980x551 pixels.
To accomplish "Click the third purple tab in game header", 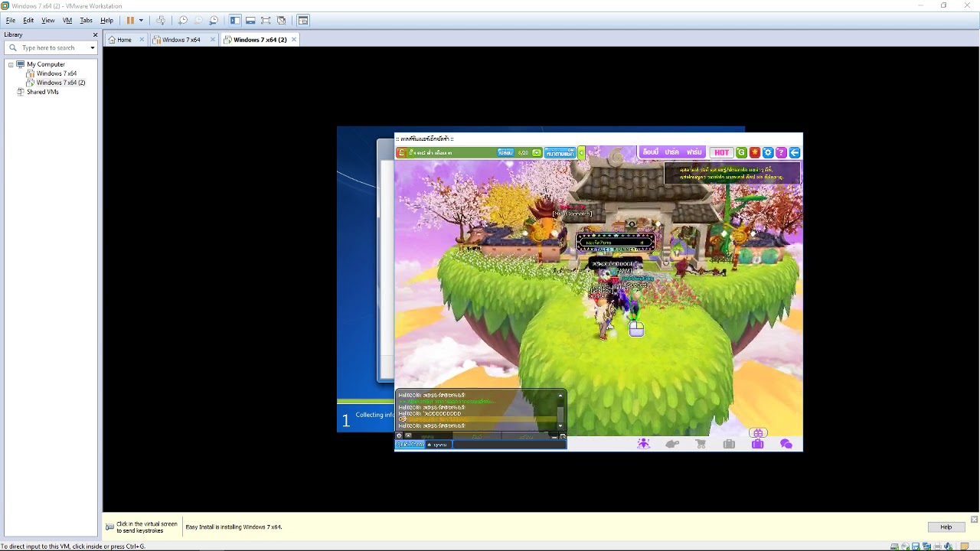I will pyautogui.click(x=694, y=152).
